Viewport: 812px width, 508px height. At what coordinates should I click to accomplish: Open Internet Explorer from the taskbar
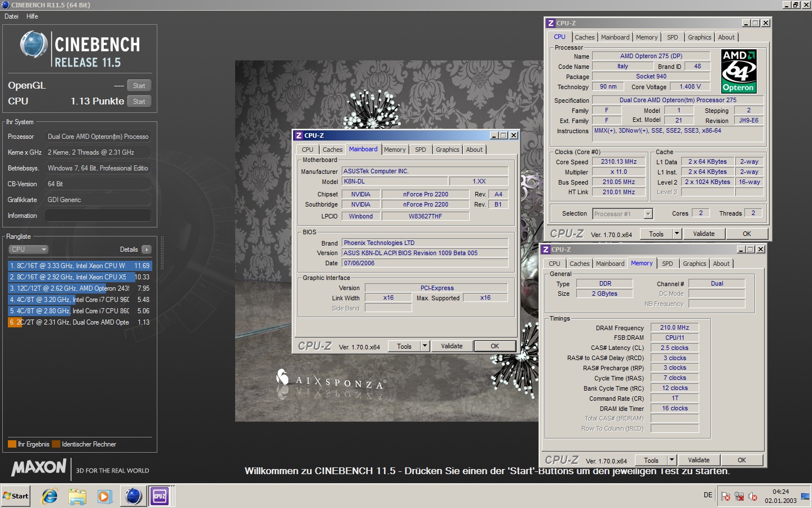coord(50,496)
